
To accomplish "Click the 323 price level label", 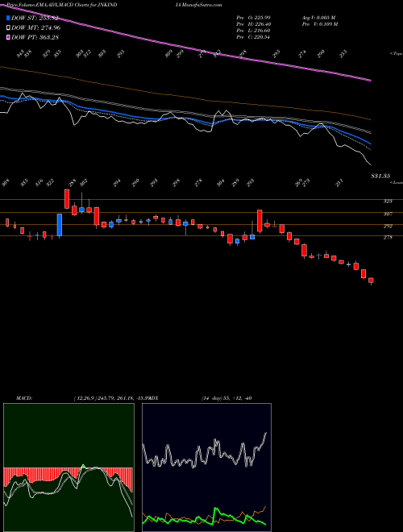I will tap(388, 202).
